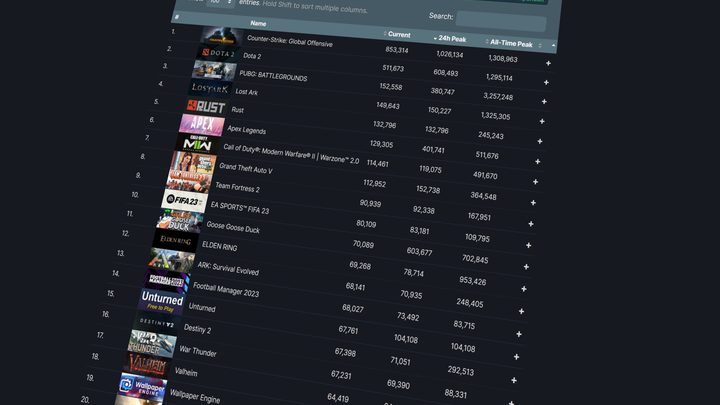The width and height of the screenshot is (720, 405).
Task: Open the Apex Legends thumbnail
Action: pyautogui.click(x=202, y=125)
